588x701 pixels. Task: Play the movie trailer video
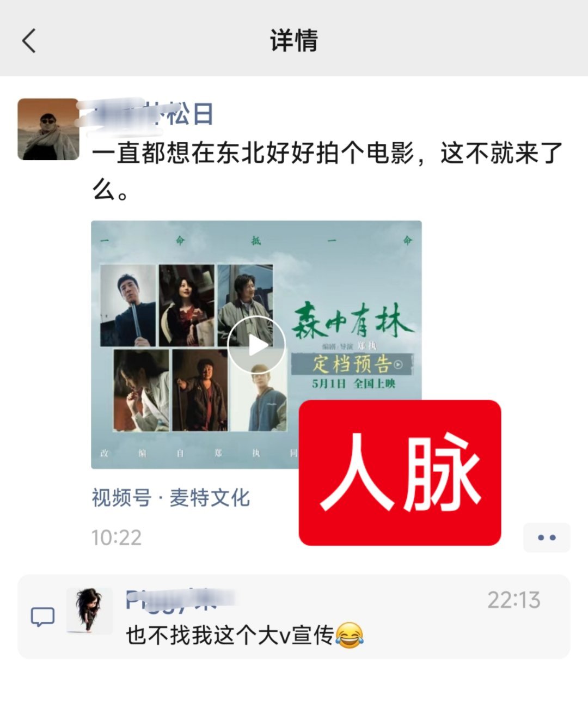[256, 345]
